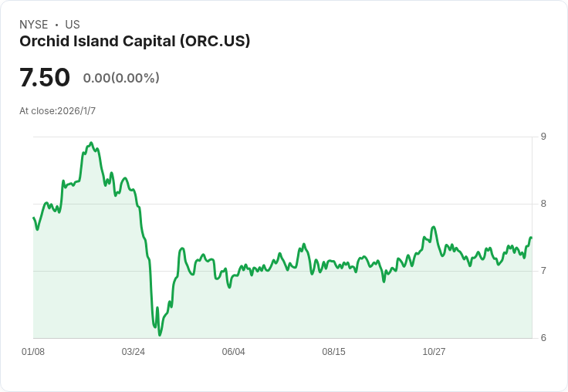Viewport: 568px width, 392px height.
Task: Click the At close:2026/1/7 timestamp
Action: (x=57, y=111)
